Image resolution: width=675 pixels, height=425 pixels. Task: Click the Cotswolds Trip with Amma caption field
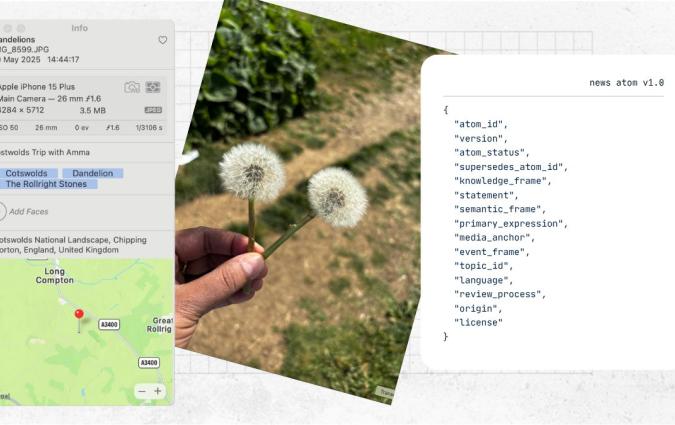(x=45, y=152)
